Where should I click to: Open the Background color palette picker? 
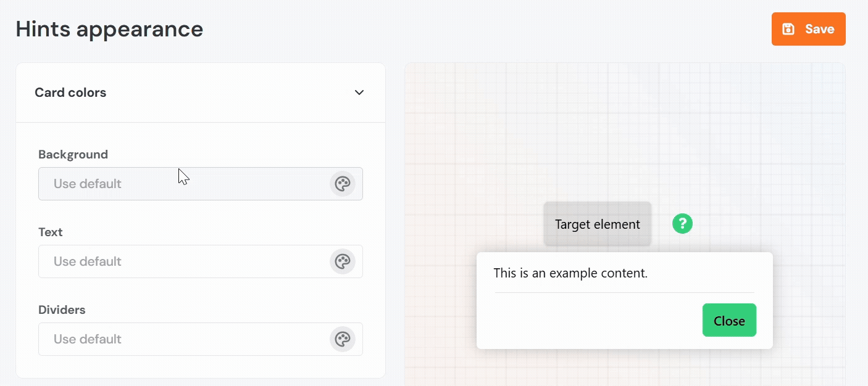pyautogui.click(x=342, y=184)
